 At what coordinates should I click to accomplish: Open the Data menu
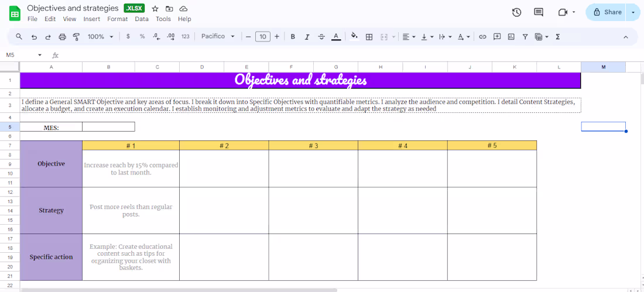coord(142,19)
